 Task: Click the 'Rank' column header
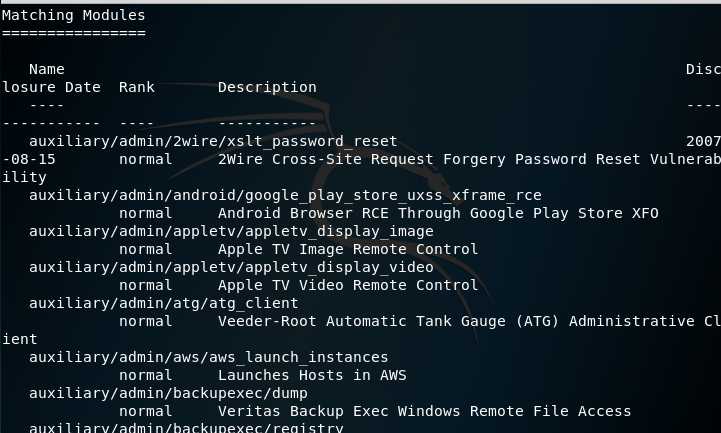[137, 87]
